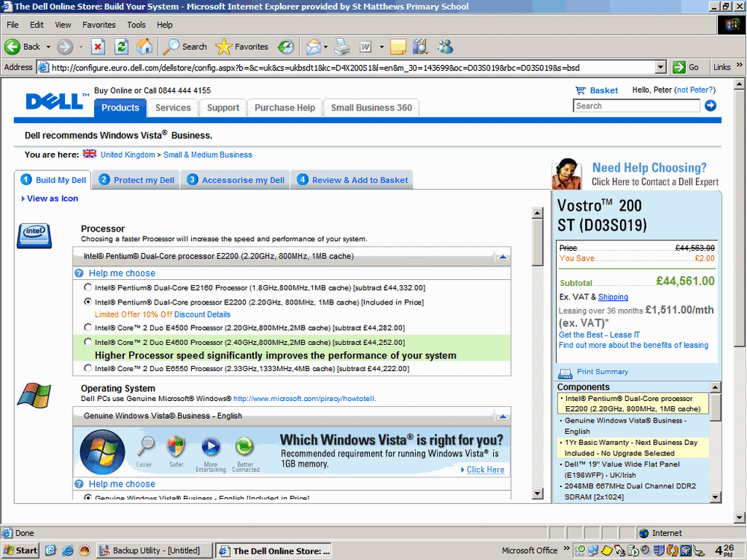The width and height of the screenshot is (747, 560).
Task: Click the blue search submit arrow
Action: 710,106
